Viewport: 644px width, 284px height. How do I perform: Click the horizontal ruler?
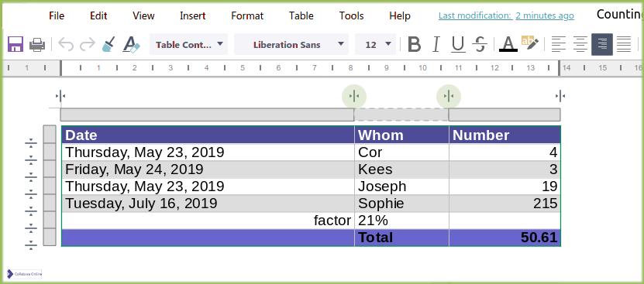(323, 68)
